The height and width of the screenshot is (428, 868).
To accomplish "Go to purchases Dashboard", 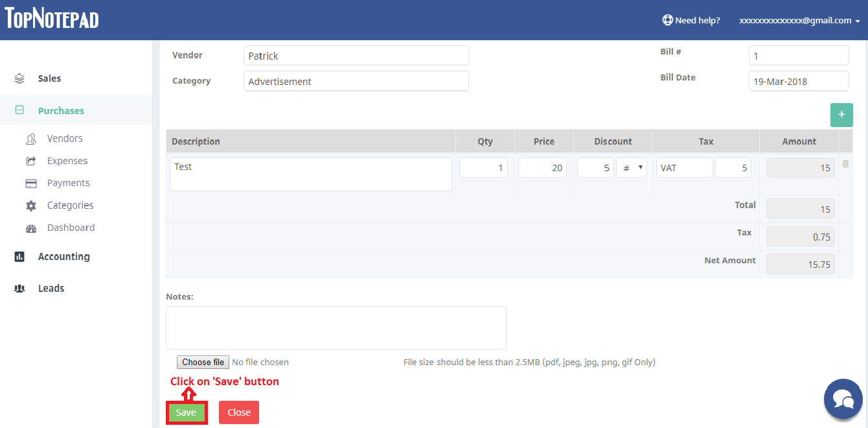I will pos(71,228).
